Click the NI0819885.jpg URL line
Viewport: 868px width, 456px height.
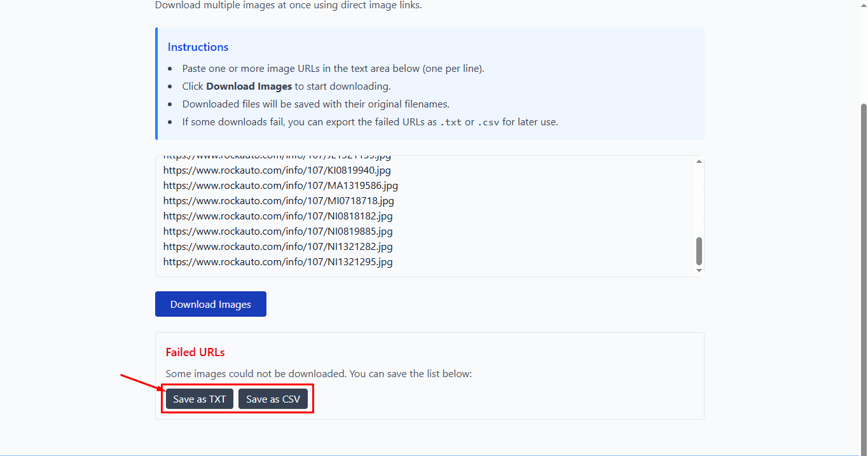click(278, 231)
